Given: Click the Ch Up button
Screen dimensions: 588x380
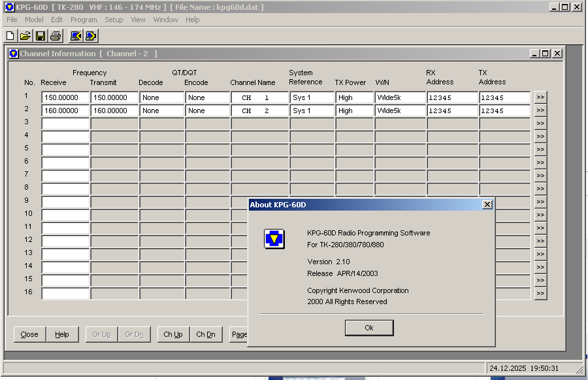Looking at the screenshot, I should click(173, 334).
